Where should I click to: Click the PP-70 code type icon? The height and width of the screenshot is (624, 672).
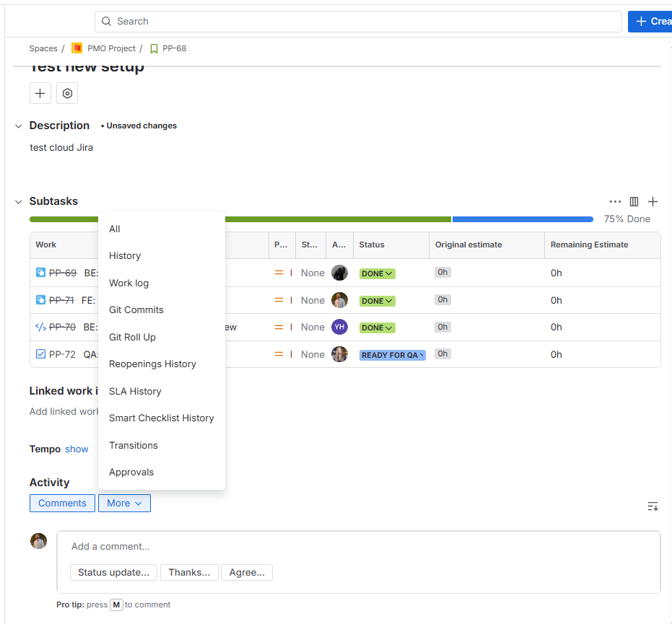(40, 328)
